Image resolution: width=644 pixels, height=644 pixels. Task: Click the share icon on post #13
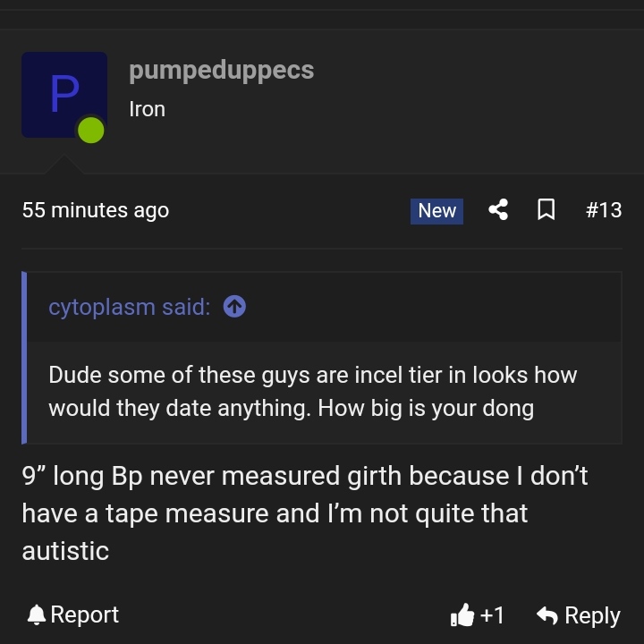[x=498, y=210]
